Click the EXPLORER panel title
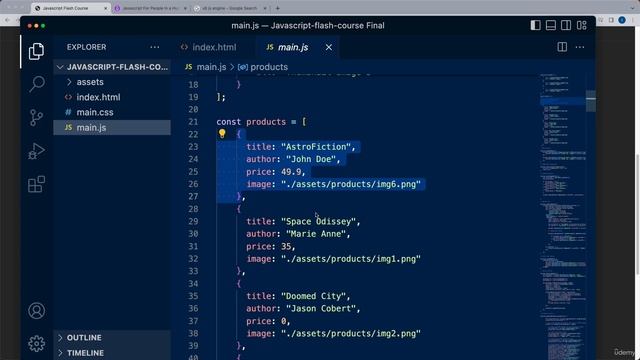 (x=87, y=47)
